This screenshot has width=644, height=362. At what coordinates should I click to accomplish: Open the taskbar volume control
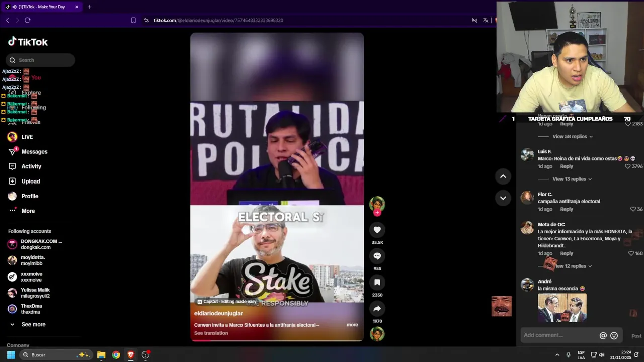tap(601, 355)
